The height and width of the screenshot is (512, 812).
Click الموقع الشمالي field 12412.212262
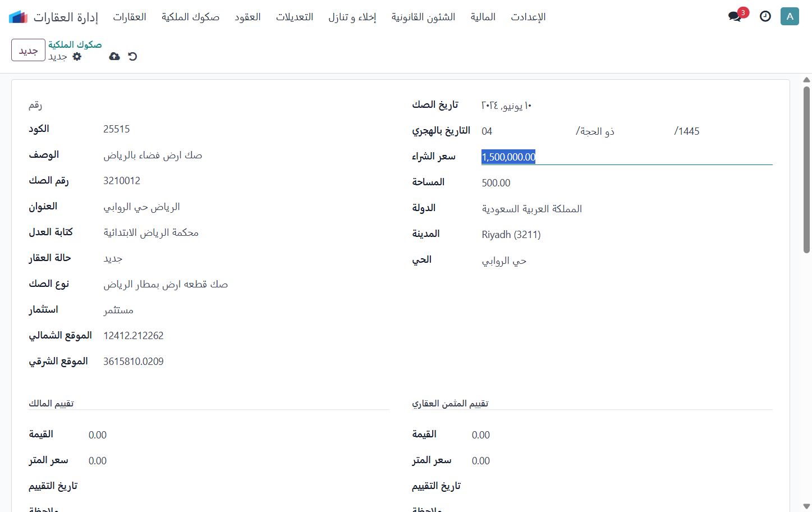246,336
